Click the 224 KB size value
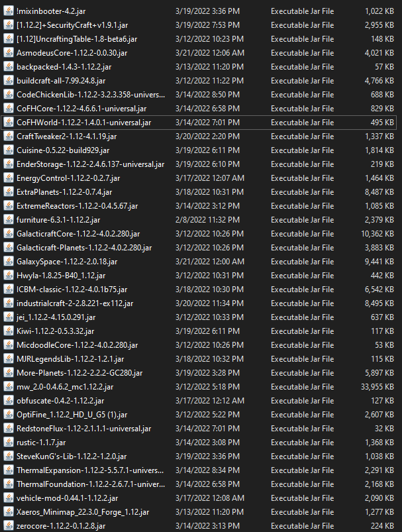Screen dimensions: 402x532 382,526
